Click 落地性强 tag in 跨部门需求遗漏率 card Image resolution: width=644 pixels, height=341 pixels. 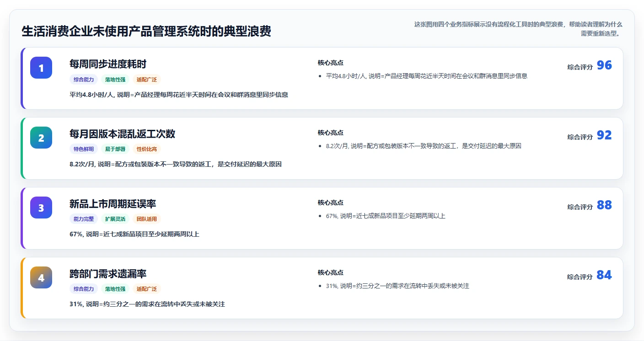pyautogui.click(x=115, y=289)
